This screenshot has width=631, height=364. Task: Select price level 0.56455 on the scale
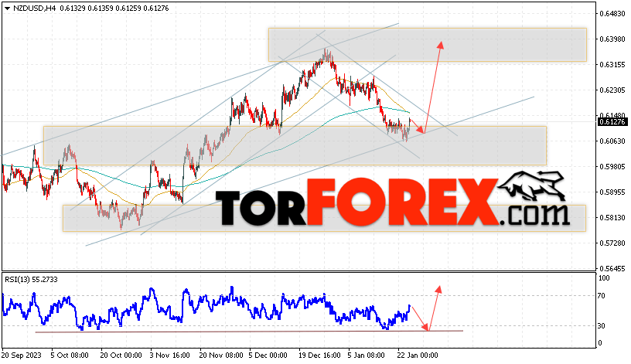pyautogui.click(x=612, y=269)
